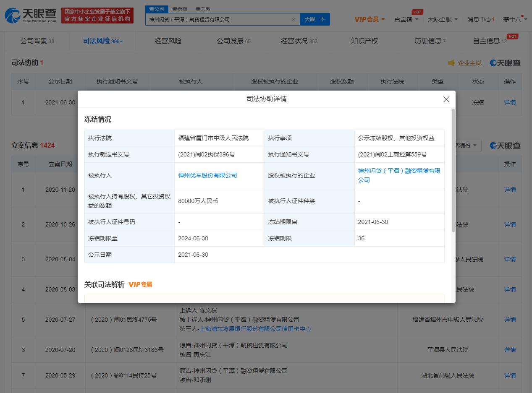
Task: Close the 司法协助详情 dialog
Action: click(446, 99)
